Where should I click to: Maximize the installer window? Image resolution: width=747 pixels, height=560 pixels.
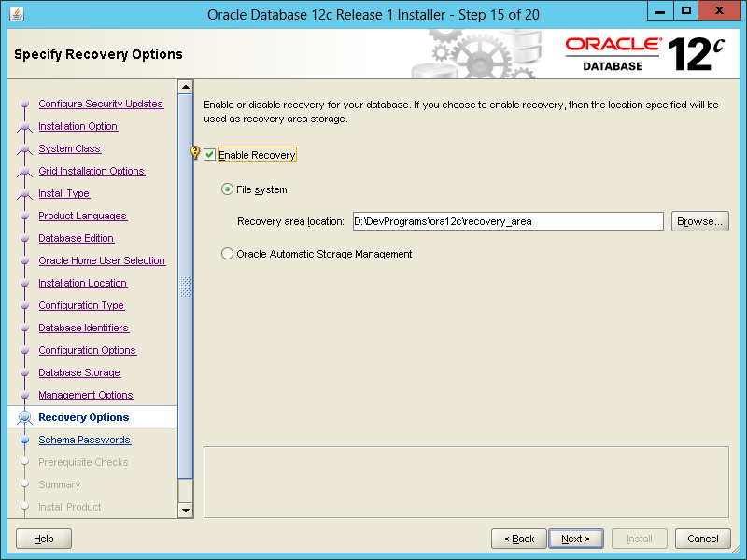pos(686,10)
